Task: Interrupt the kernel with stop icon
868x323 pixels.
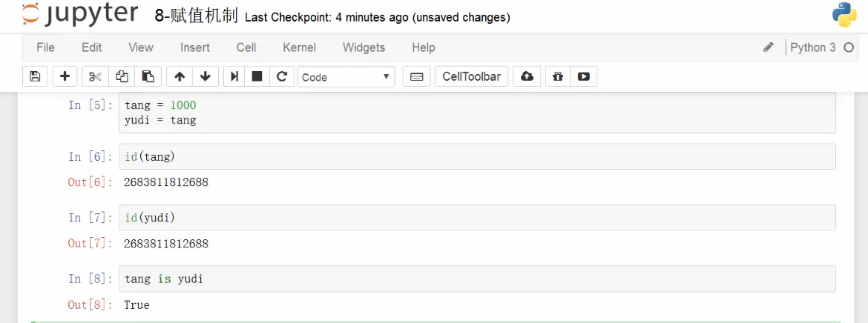Action: (257, 76)
